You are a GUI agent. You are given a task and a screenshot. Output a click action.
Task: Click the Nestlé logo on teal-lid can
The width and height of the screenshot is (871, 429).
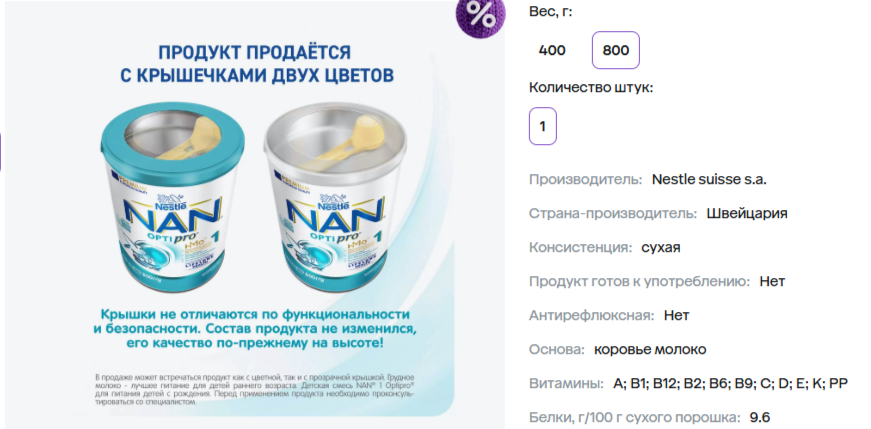(170, 200)
